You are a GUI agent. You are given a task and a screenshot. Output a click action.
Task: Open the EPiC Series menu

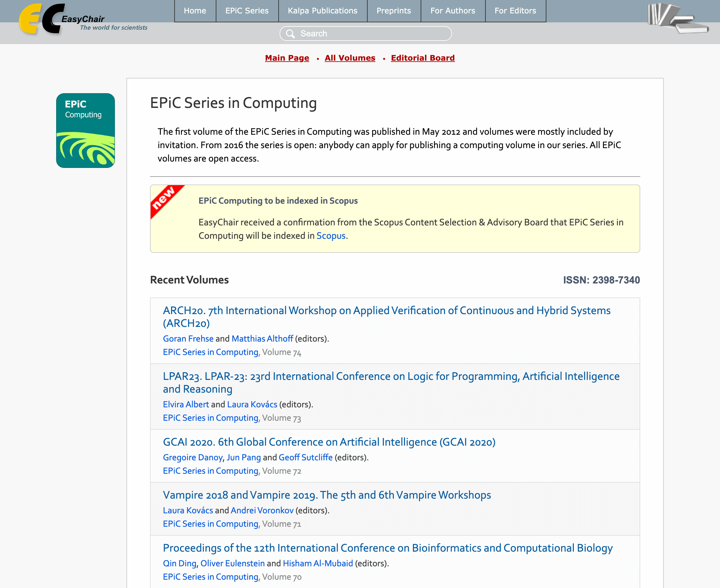(x=247, y=11)
